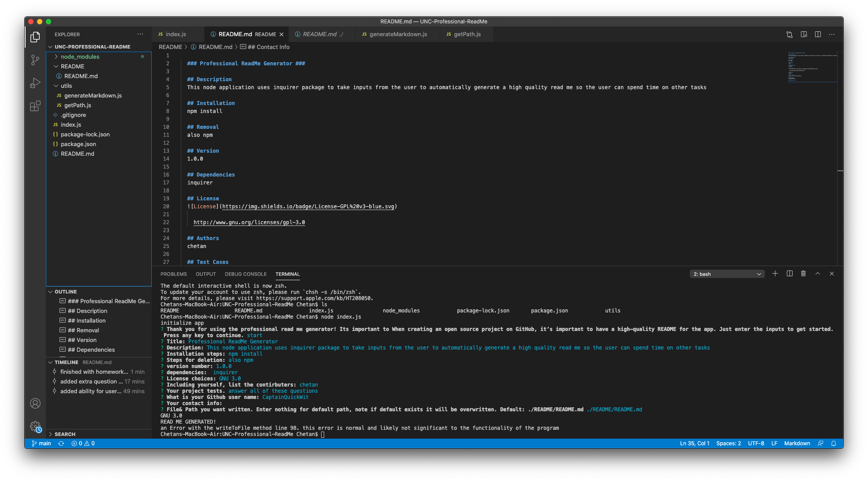Close the README.md editor tab
The width and height of the screenshot is (868, 481).
(x=281, y=34)
